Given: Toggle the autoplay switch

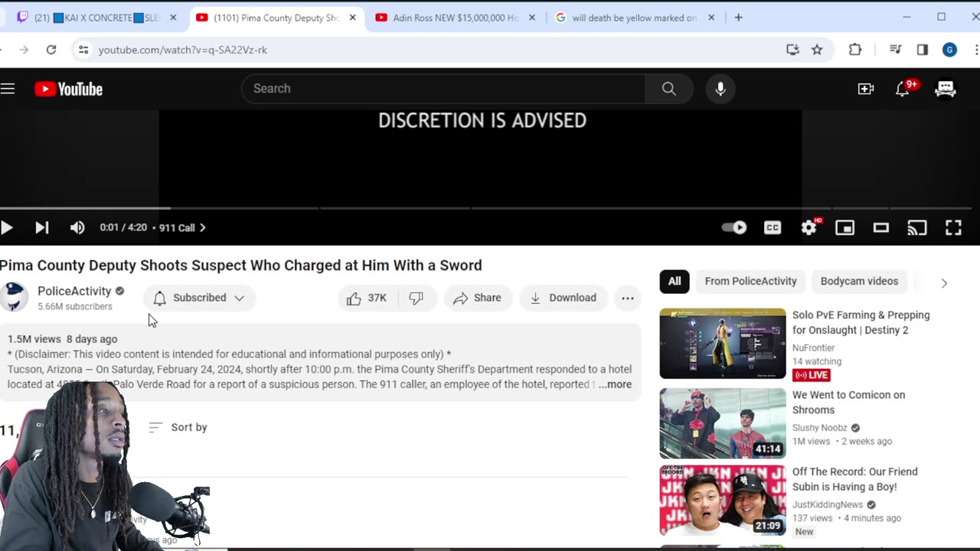Looking at the screenshot, I should coord(734,227).
